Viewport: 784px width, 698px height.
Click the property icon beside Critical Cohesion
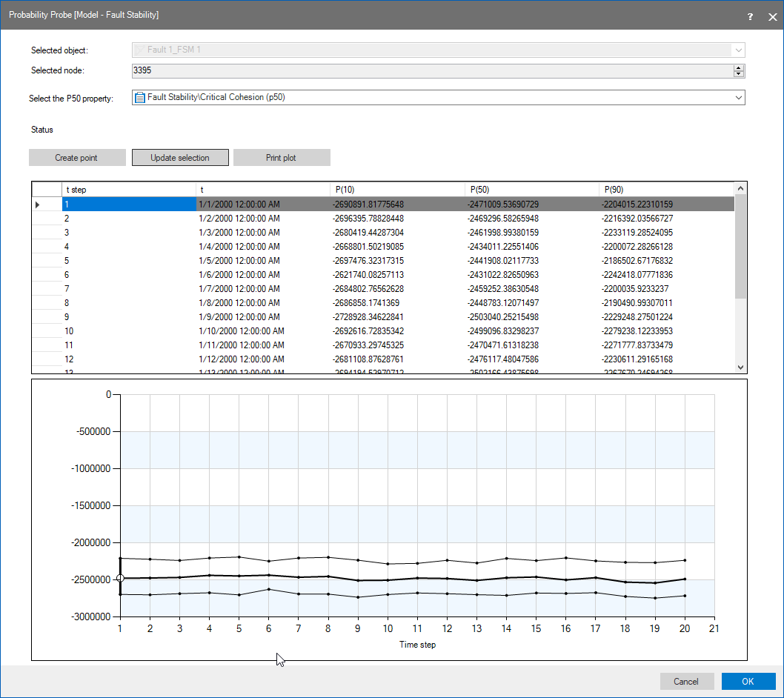point(139,97)
